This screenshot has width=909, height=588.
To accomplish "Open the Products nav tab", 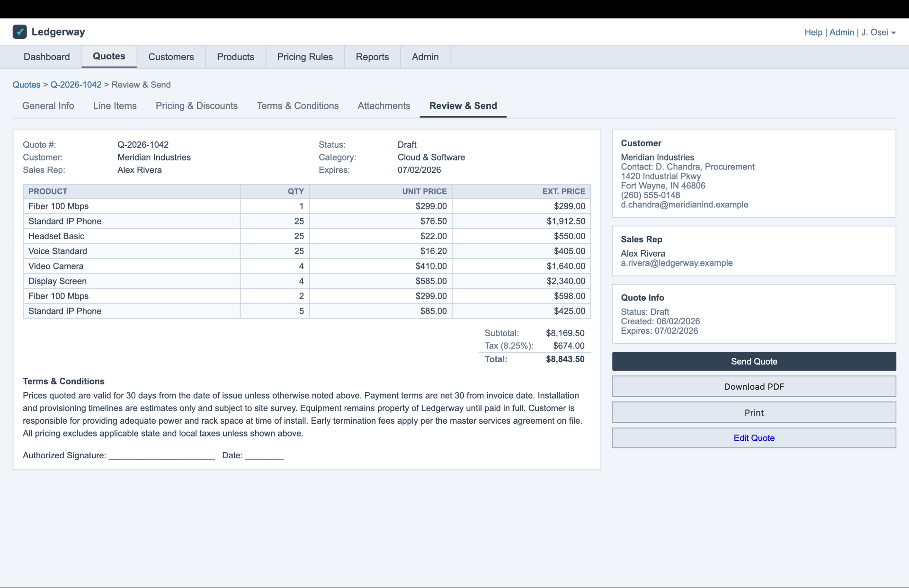I will point(235,57).
